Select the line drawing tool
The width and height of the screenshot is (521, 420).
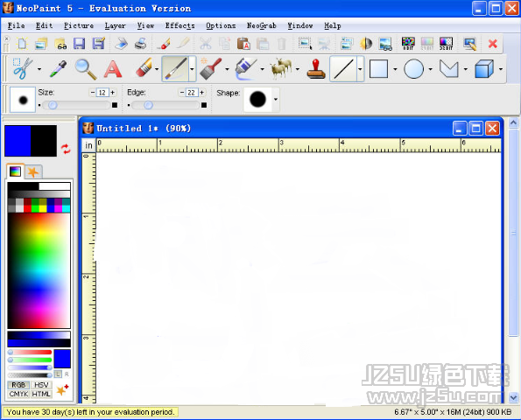pos(343,69)
